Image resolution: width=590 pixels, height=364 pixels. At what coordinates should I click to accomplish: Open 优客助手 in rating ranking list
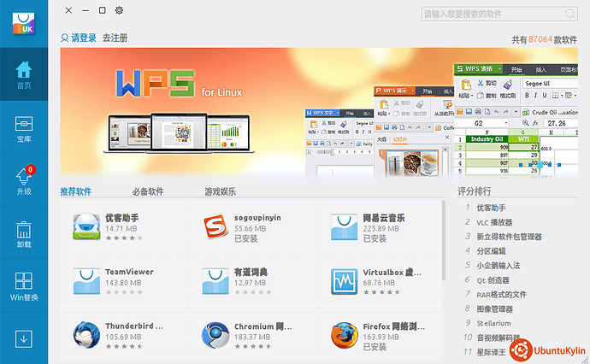click(x=491, y=208)
